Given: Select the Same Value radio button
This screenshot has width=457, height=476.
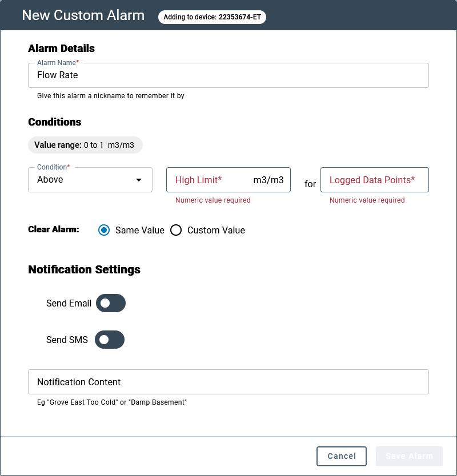Looking at the screenshot, I should 104,230.
